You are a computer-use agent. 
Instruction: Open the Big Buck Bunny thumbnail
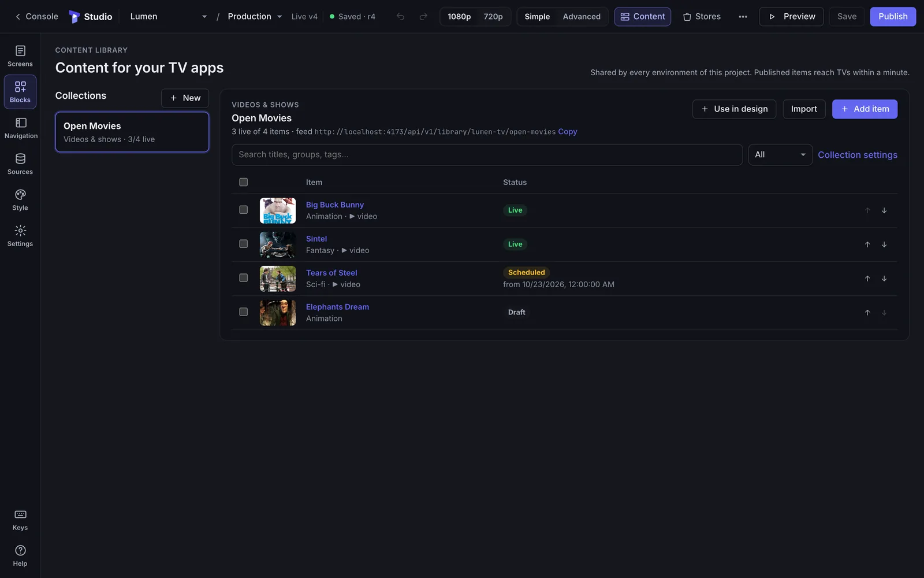point(278,210)
